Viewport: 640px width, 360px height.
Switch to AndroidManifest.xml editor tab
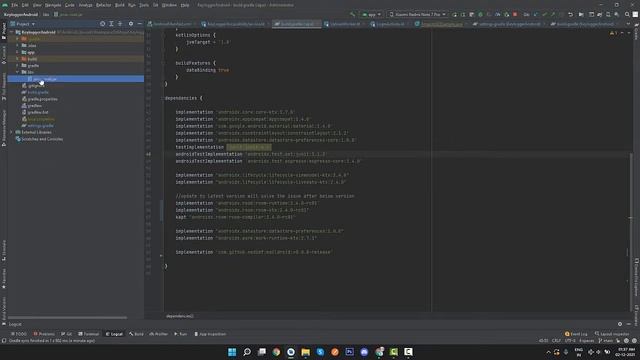coord(170,24)
